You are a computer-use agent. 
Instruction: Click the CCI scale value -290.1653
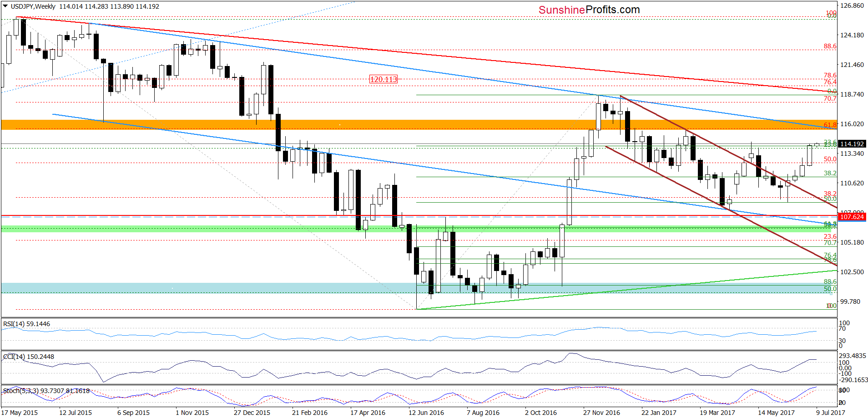coord(853,380)
